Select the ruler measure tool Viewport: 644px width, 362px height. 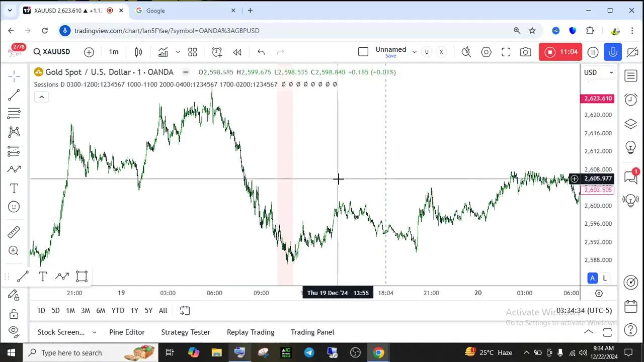click(x=14, y=232)
